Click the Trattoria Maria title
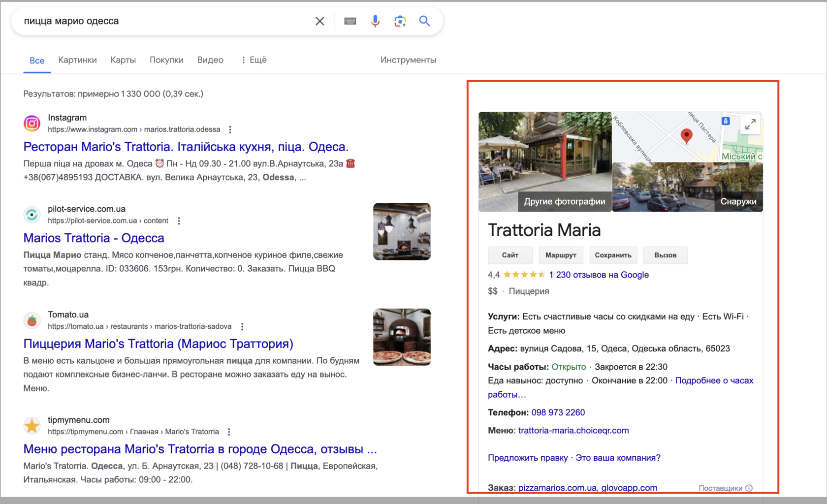This screenshot has width=827, height=504. (544, 230)
